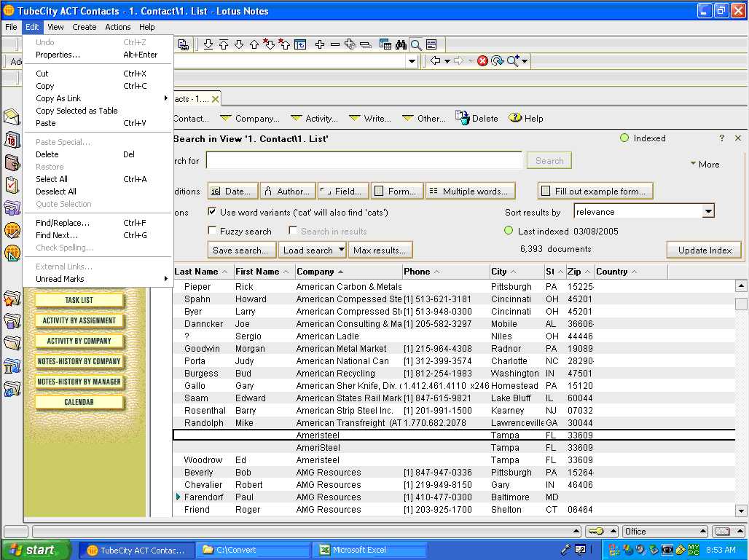Open the Office location dropdown in status bar
The height and width of the screenshot is (560, 749).
(664, 532)
